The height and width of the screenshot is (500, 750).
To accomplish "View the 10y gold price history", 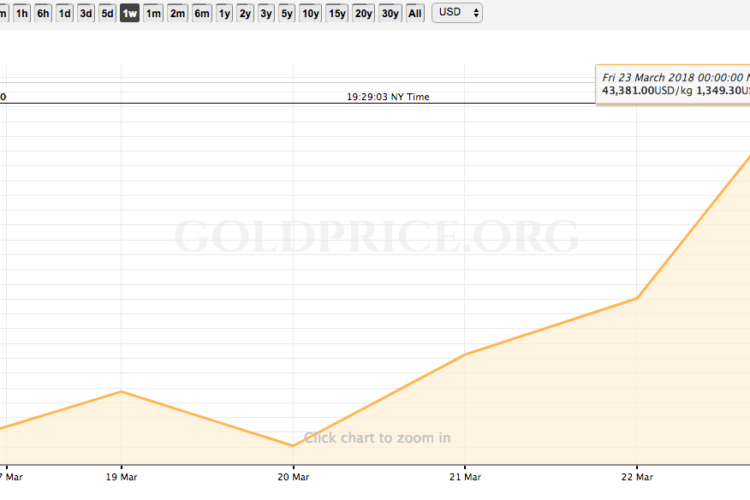I will pos(310,13).
